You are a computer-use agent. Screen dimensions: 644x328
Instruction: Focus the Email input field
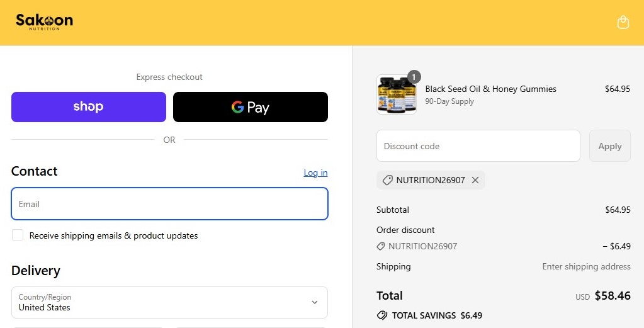[x=169, y=204]
